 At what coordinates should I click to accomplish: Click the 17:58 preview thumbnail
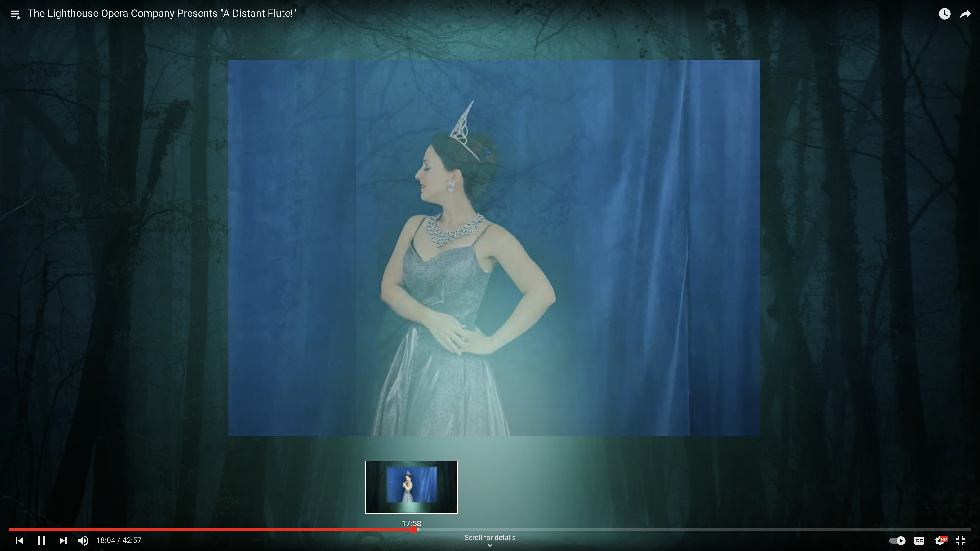(x=411, y=487)
